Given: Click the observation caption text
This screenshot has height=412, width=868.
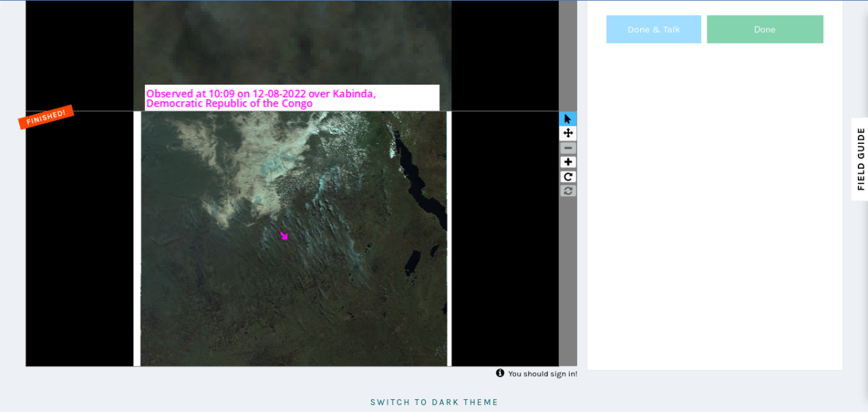Looking at the screenshot, I should (261, 98).
